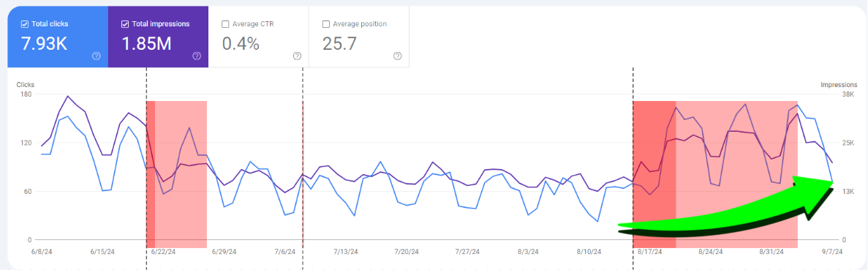Image resolution: width=868 pixels, height=273 pixels.
Task: Click the 6/29/24 date label
Action: coord(224,251)
